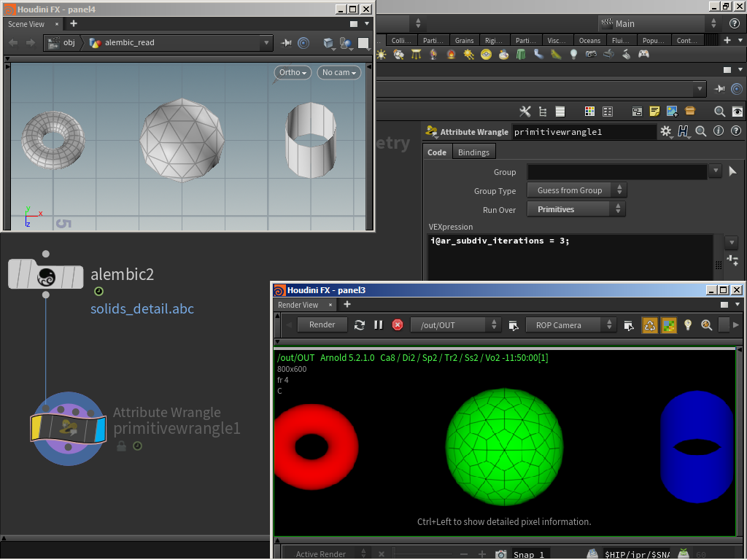Click the network tree view icon

point(543,112)
